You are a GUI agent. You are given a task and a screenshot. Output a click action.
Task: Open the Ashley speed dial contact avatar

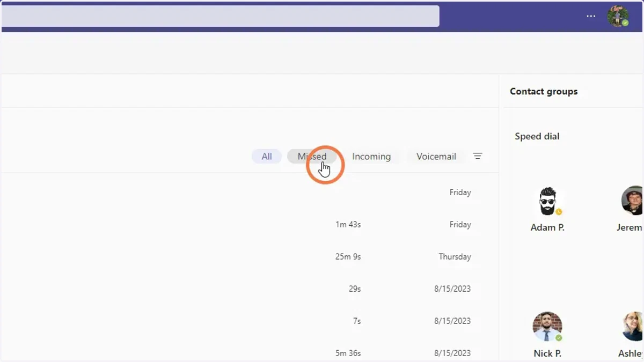coord(633,327)
